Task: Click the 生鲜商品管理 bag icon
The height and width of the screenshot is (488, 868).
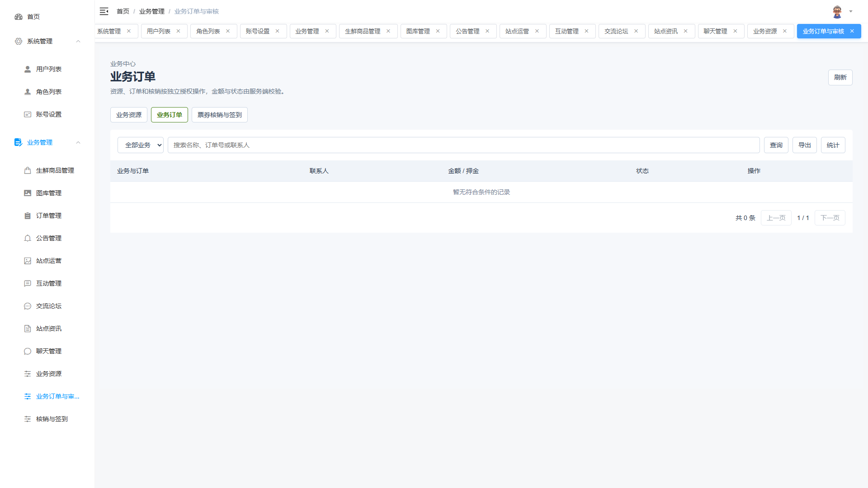Action: (x=28, y=170)
